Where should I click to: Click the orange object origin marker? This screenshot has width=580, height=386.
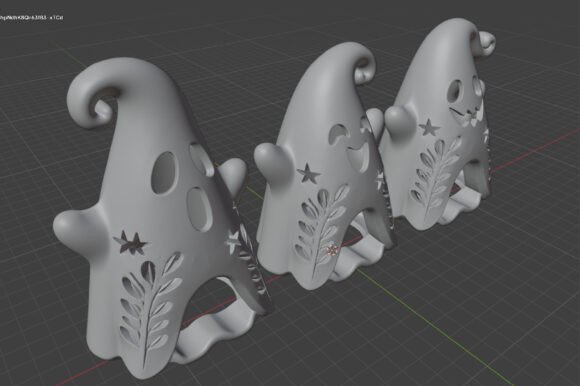click(332, 251)
